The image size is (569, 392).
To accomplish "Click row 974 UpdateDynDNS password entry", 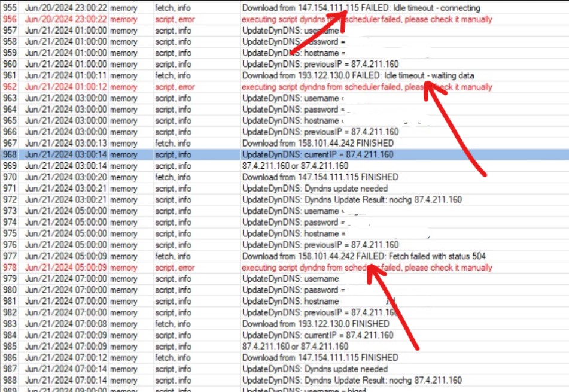I will (294, 222).
